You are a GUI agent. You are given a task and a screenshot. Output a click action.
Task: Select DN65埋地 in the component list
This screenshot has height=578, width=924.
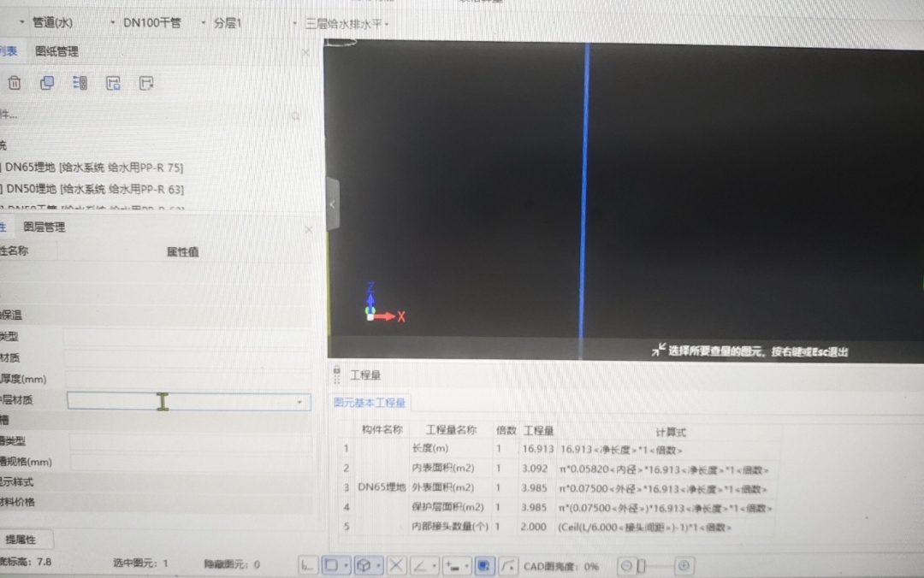tap(94, 168)
